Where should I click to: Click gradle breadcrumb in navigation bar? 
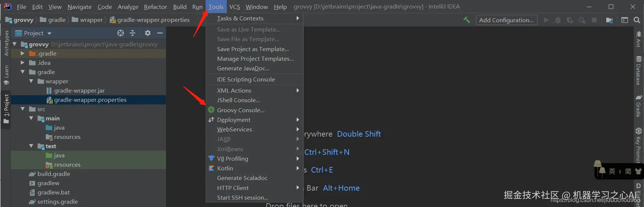tap(53, 20)
